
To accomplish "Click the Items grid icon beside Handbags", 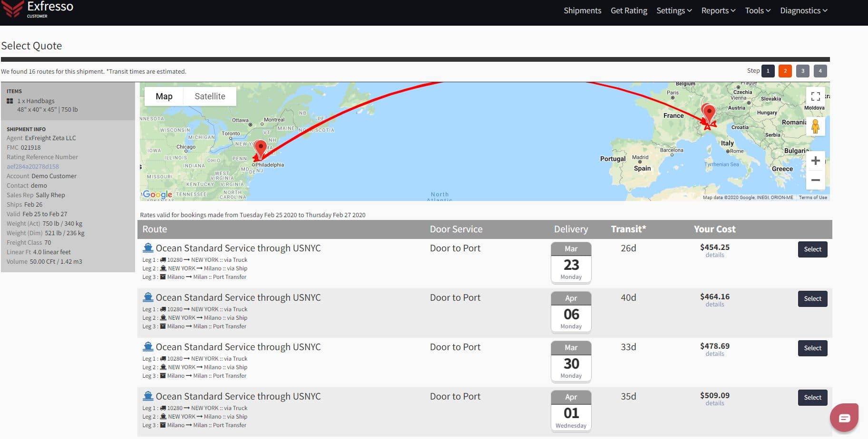I will [x=10, y=101].
